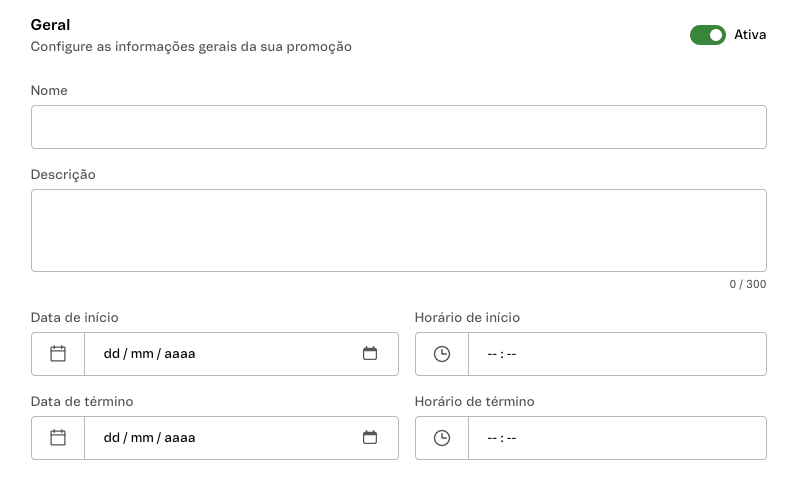790x497 pixels.
Task: Click the clock icon for Horário de início
Action: (x=442, y=354)
